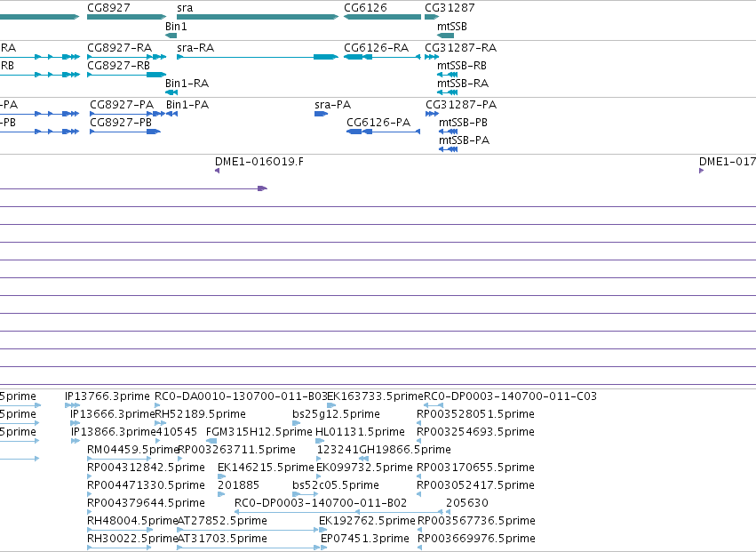756x552 pixels.
Task: Click the AT27852.5prime EST label
Action: coord(222,521)
